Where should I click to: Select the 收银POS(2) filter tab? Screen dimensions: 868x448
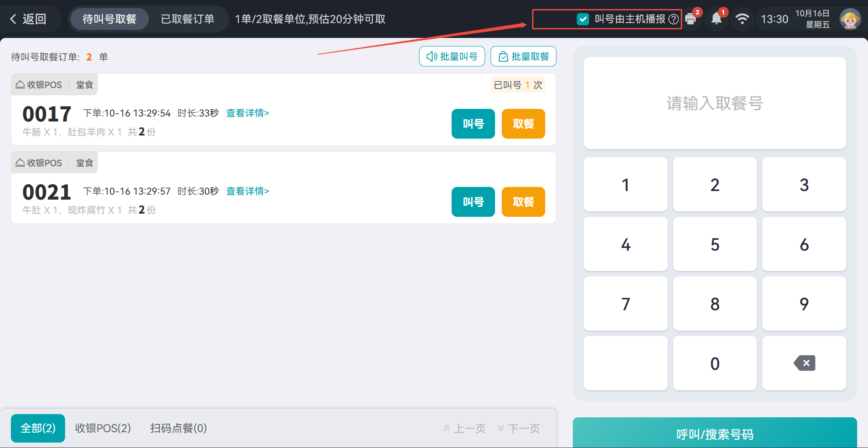pyautogui.click(x=103, y=428)
